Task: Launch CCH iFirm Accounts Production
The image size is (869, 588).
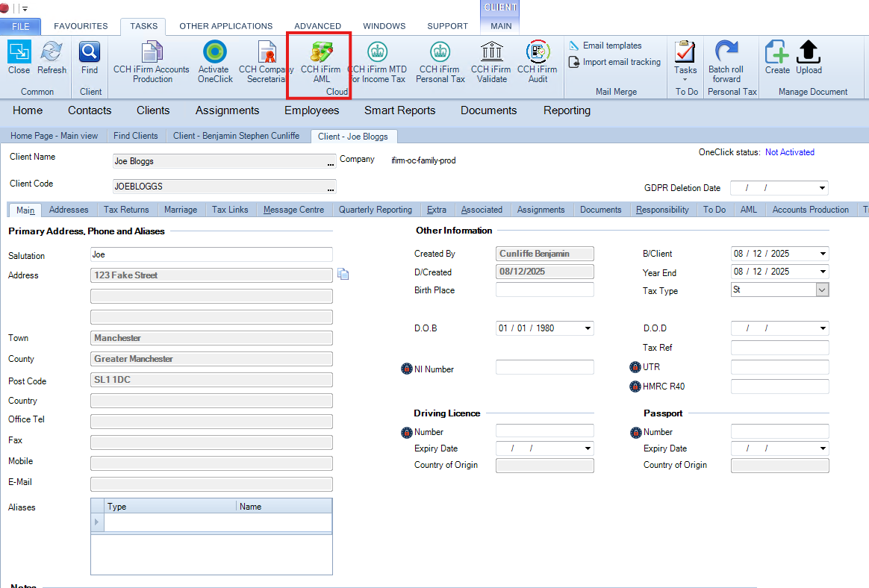Action: 152,62
